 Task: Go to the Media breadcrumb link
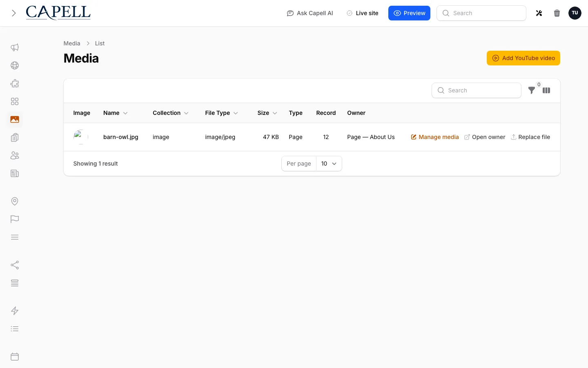click(x=72, y=43)
